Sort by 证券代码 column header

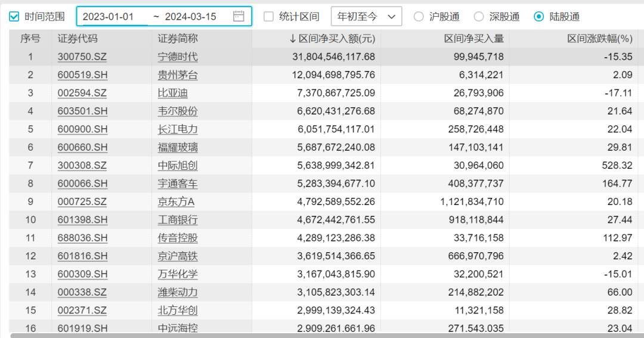click(78, 39)
